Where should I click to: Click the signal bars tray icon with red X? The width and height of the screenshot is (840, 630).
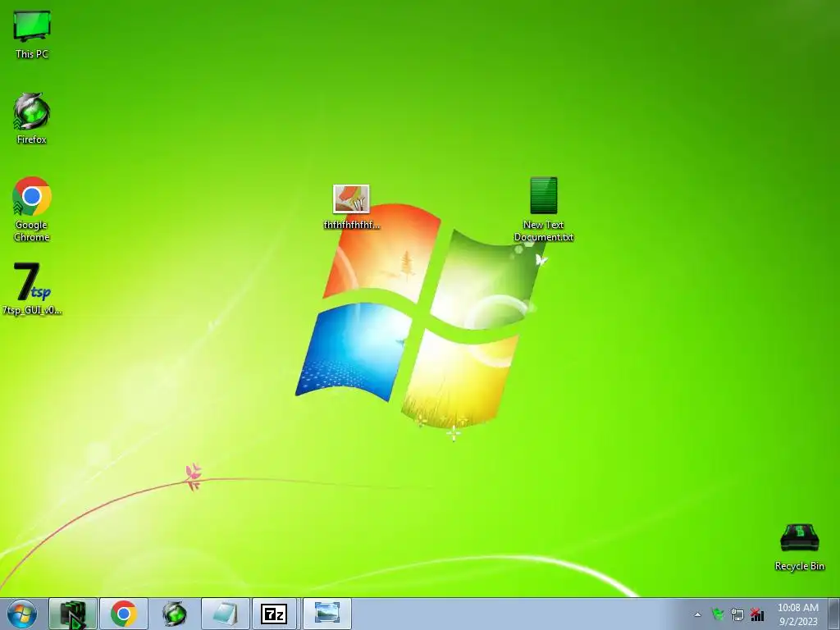(x=757, y=614)
